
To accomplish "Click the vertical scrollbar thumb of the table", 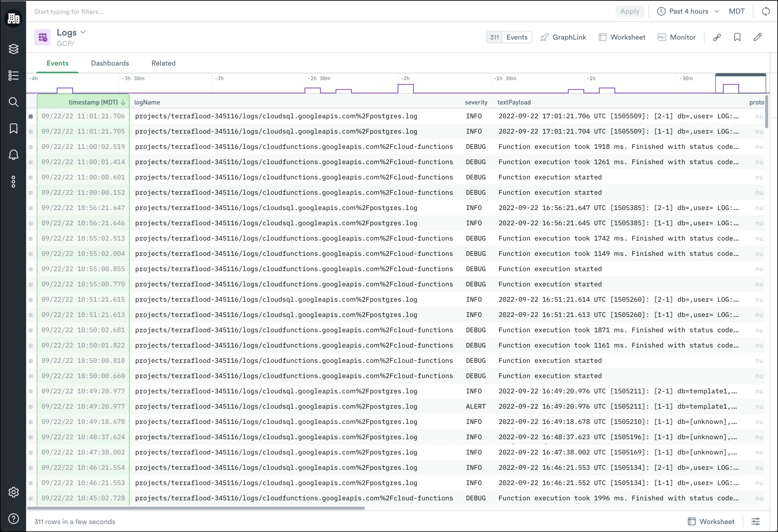I will pyautogui.click(x=767, y=111).
